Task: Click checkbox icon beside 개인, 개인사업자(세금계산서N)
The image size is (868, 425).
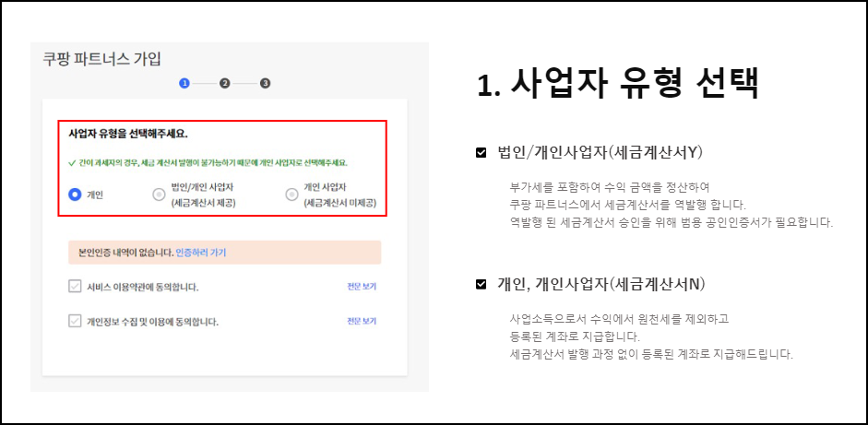Action: (x=482, y=285)
